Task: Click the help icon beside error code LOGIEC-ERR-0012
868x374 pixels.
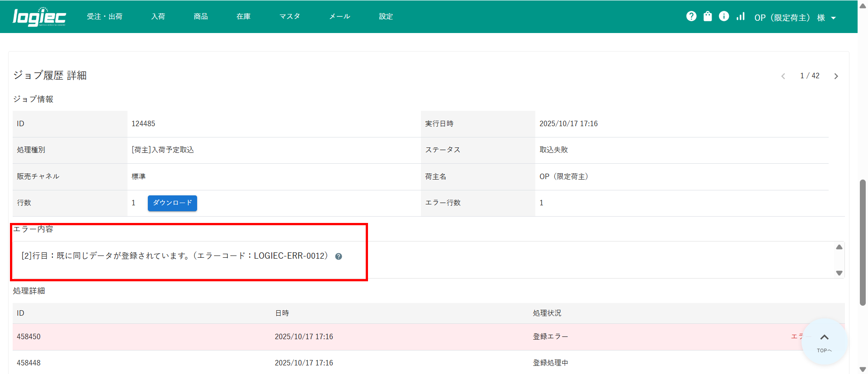Action: (339, 256)
